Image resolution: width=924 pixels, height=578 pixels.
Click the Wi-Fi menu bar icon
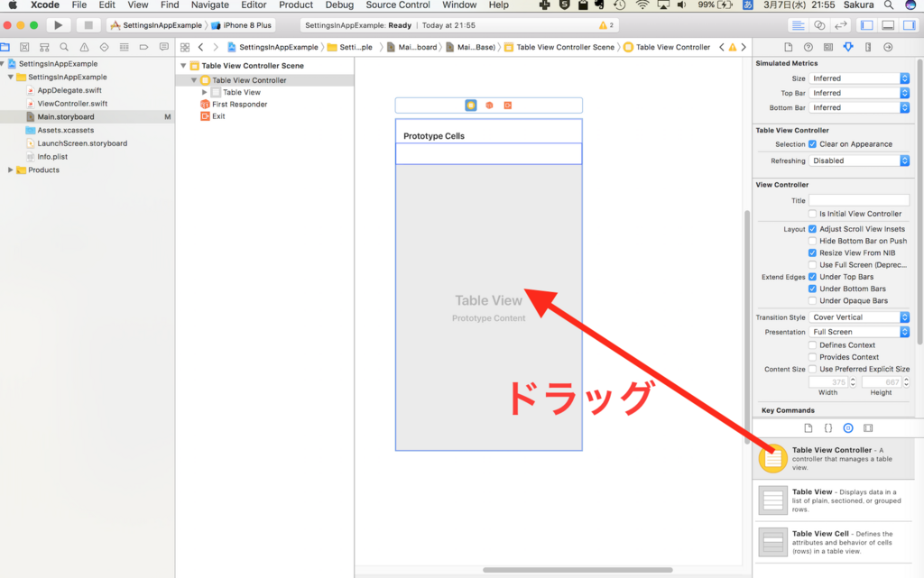[x=642, y=5]
